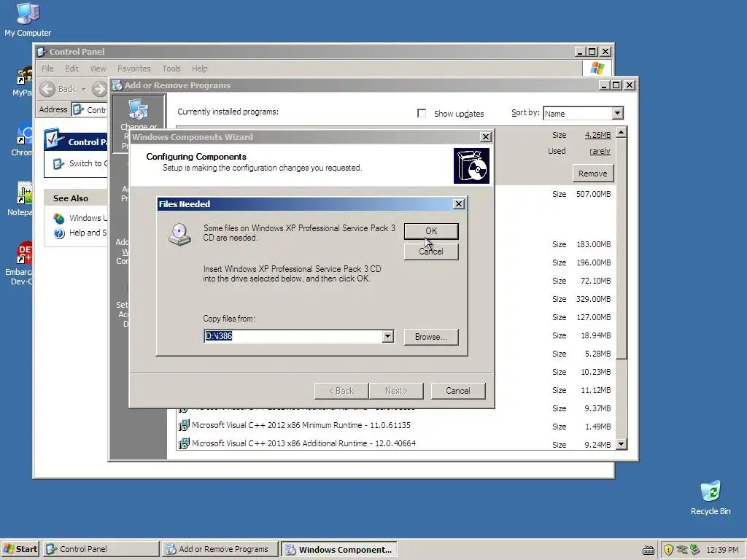Screen dimensions: 747x560
Task: Click Add or Remove Programs title icon
Action: click(x=117, y=85)
